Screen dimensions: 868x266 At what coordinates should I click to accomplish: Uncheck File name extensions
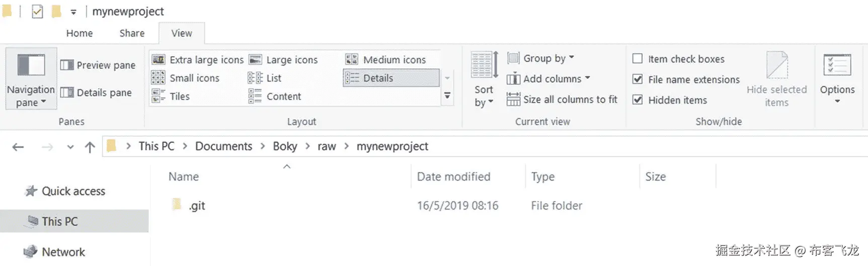coord(638,79)
